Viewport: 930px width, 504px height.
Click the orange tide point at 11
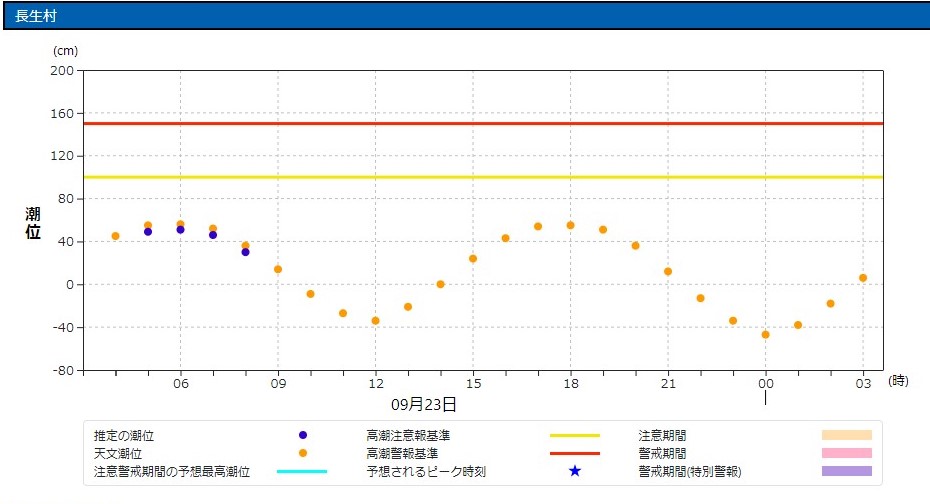click(x=343, y=313)
